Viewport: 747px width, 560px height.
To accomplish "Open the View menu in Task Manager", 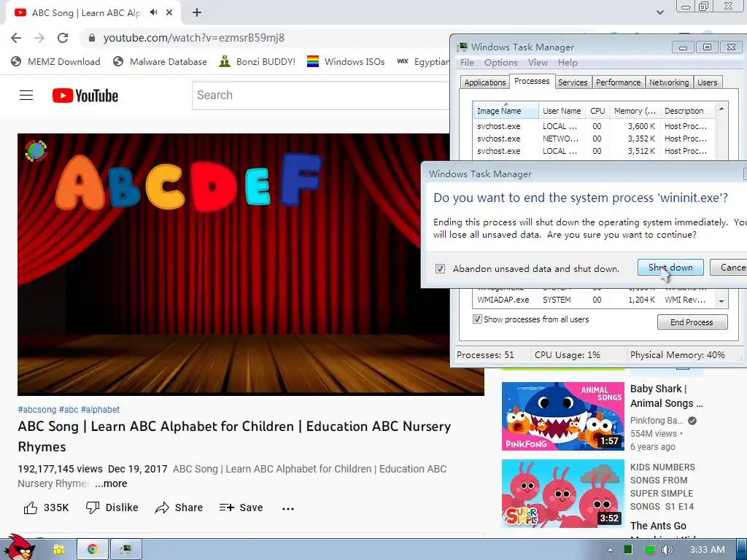I will (x=538, y=63).
